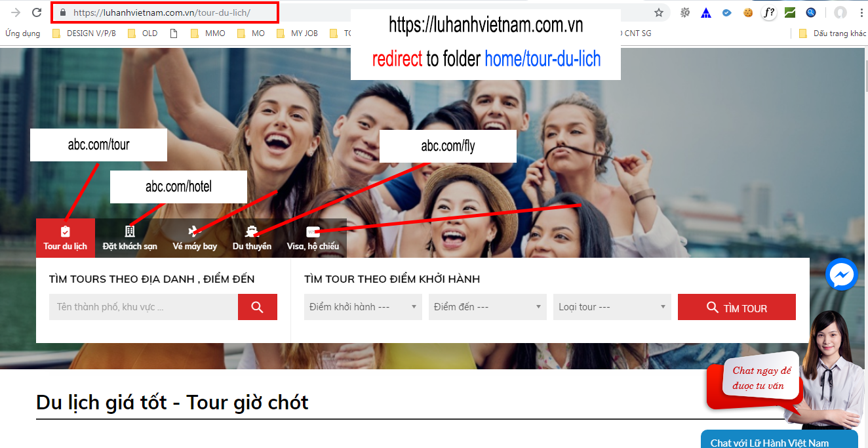The width and height of the screenshot is (868, 448).
Task: Click the TÌM TOUR THEO ĐIỂM KHỞI HÀNH label
Action: point(392,279)
